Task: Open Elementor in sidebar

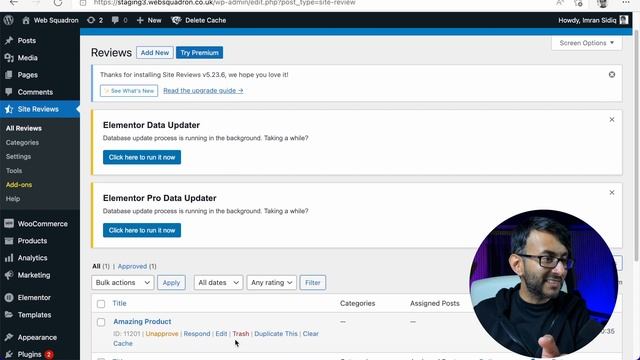Action: coord(34,298)
